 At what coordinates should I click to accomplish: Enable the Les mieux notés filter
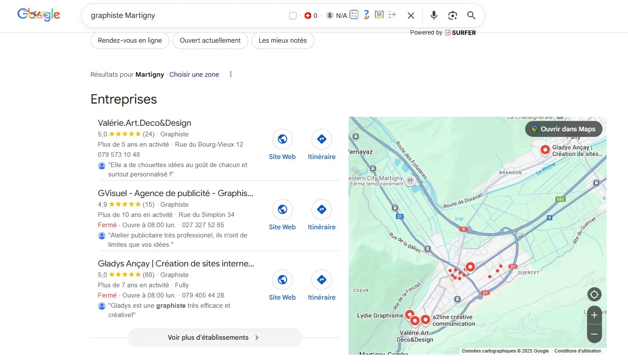pos(282,40)
